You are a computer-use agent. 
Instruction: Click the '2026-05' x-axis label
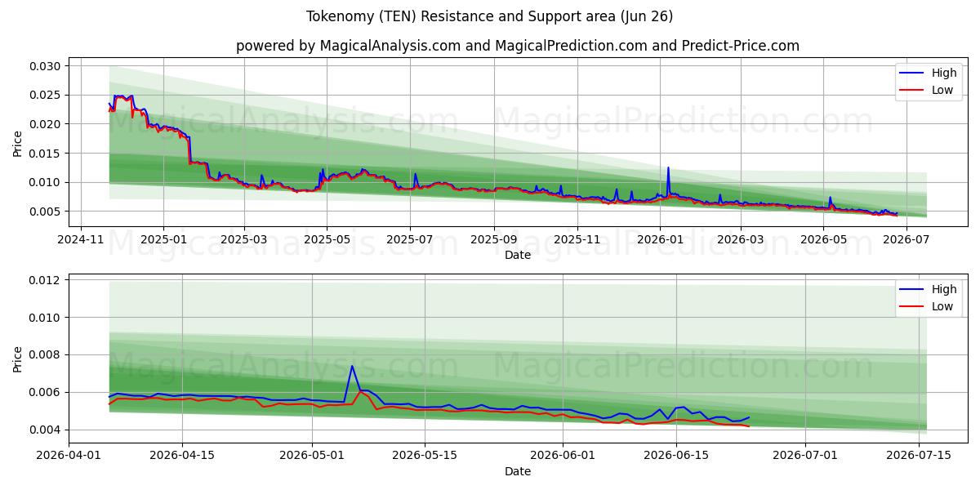[x=823, y=240]
